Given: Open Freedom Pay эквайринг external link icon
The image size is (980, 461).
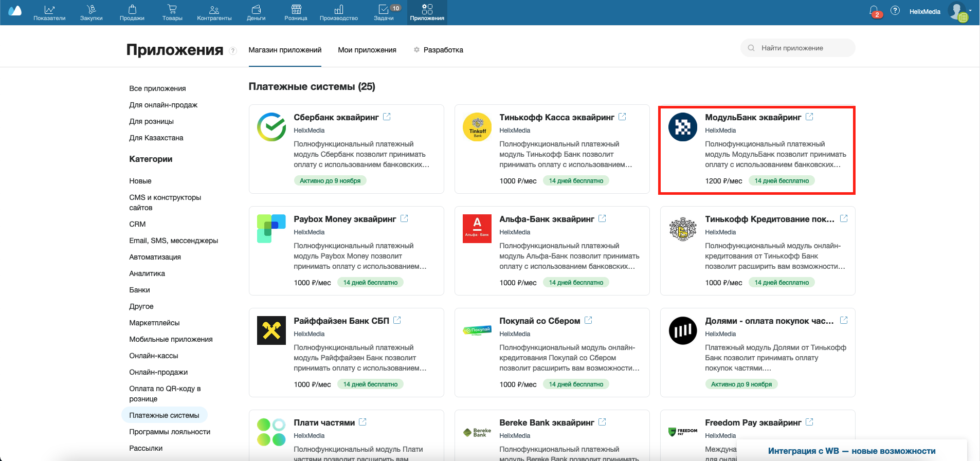Looking at the screenshot, I should [809, 422].
